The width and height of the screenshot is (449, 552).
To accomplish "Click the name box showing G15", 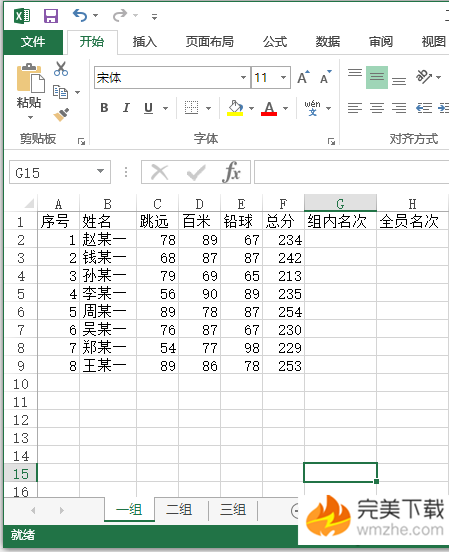I will 53,172.
